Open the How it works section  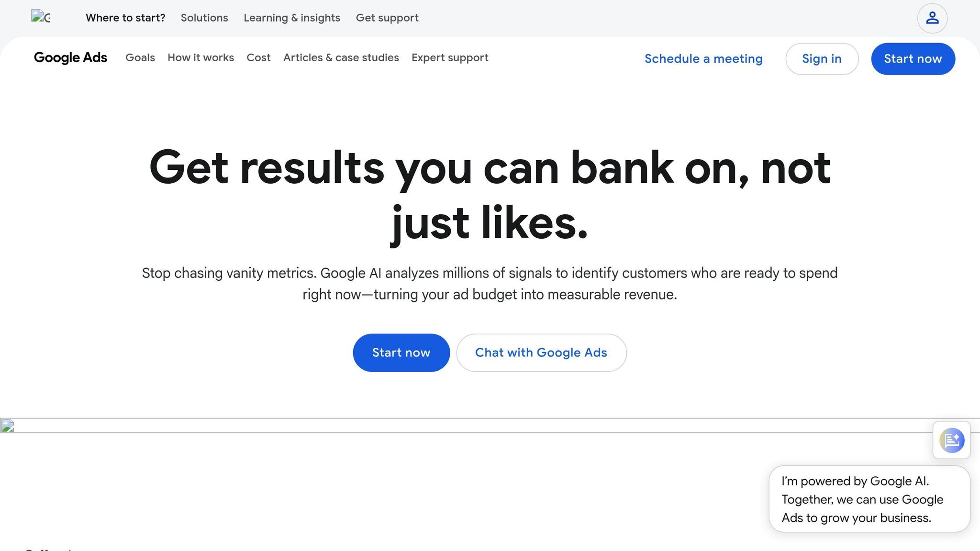click(200, 58)
